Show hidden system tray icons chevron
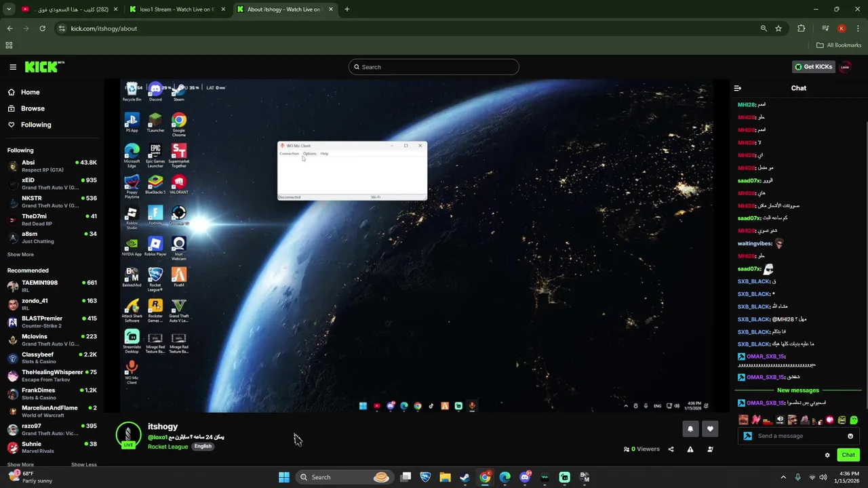The height and width of the screenshot is (488, 868). click(x=783, y=477)
